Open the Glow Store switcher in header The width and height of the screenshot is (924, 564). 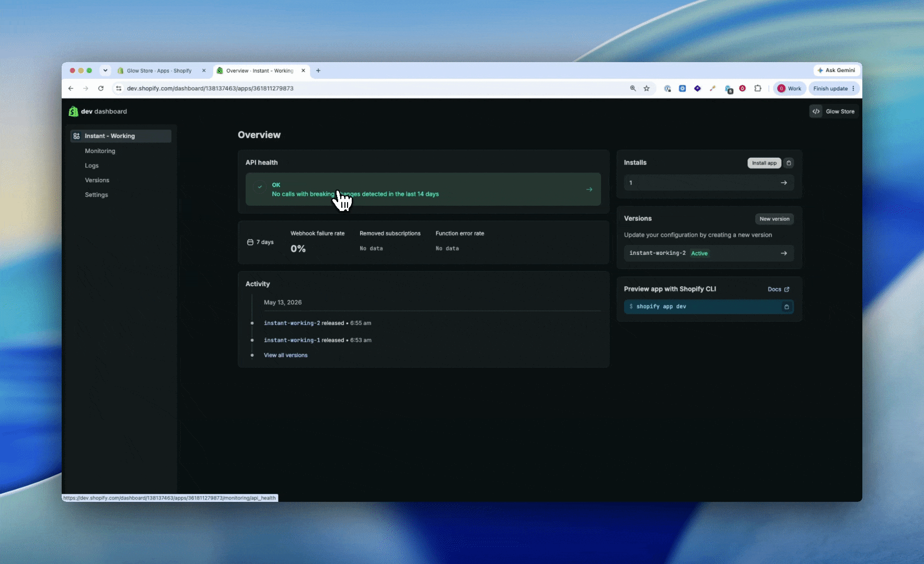tap(834, 111)
